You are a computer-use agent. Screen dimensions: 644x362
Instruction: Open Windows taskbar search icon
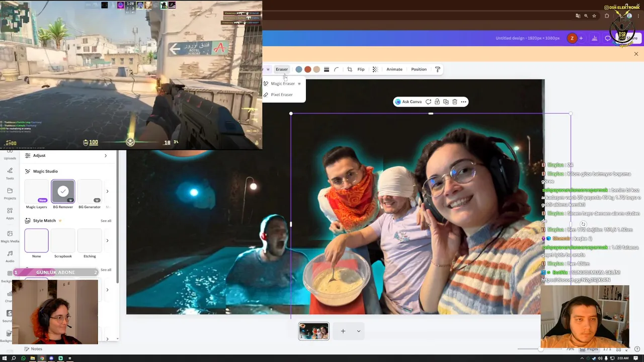click(x=14, y=358)
